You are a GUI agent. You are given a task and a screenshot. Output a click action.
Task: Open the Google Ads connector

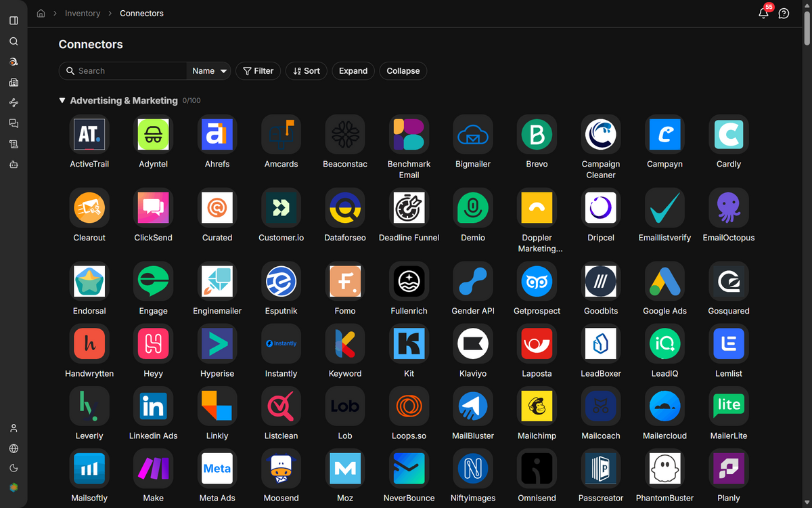[664, 281]
